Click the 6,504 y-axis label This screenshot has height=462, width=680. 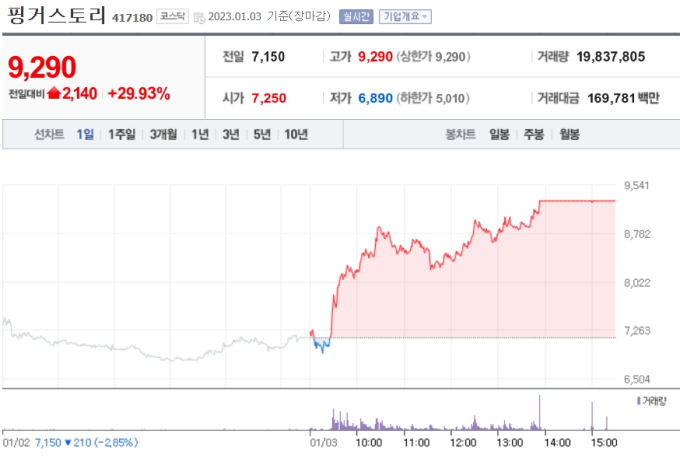637,379
